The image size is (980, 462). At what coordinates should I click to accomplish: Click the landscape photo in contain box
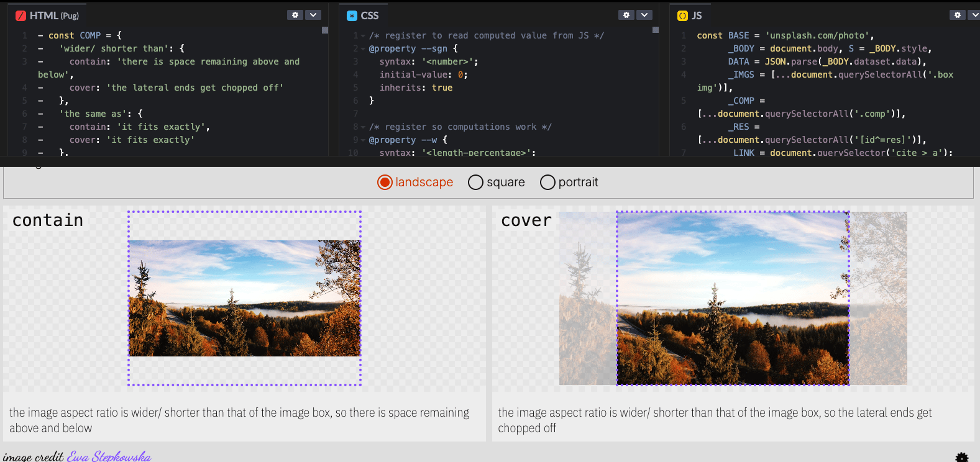click(x=244, y=298)
